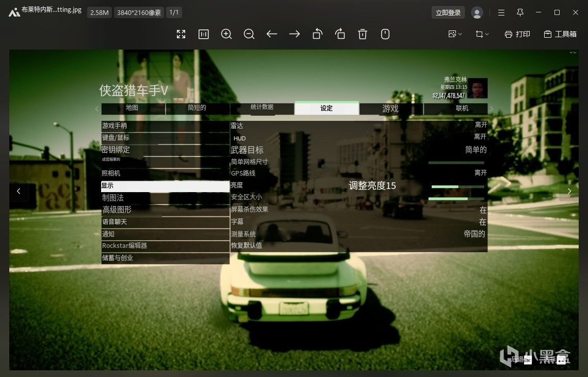Show previous image with left side chevron
The width and height of the screenshot is (588, 377).
pyautogui.click(x=19, y=191)
